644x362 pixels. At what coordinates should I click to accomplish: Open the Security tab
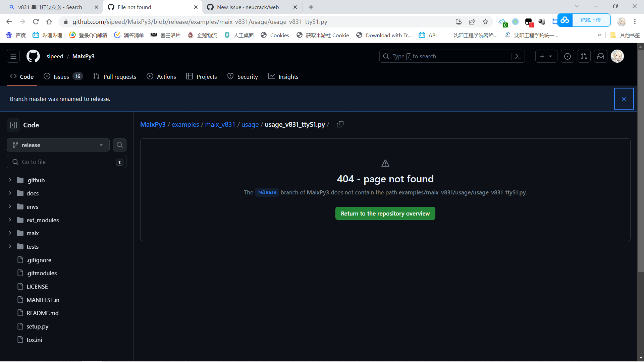tap(243, 76)
